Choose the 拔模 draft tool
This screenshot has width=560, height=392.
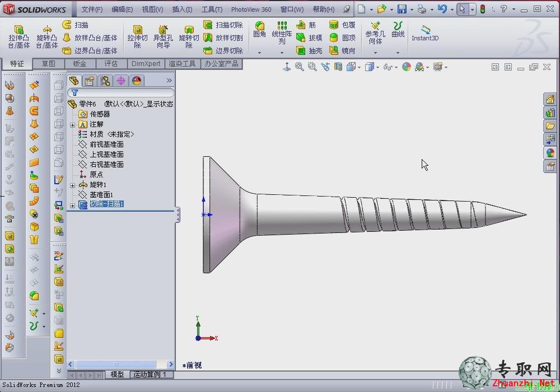pos(309,38)
